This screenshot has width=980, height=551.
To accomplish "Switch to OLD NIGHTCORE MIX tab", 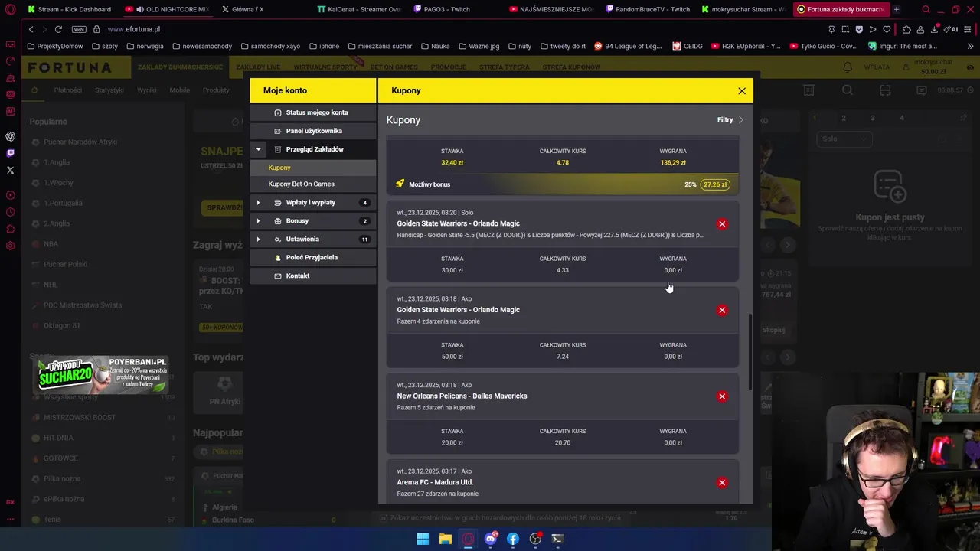I will (x=166, y=9).
